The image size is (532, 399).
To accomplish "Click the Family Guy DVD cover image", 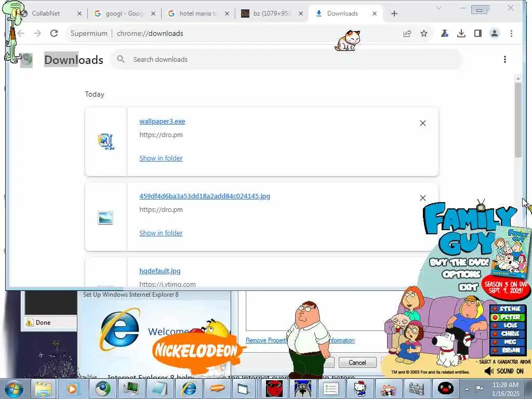I will coord(511,251).
